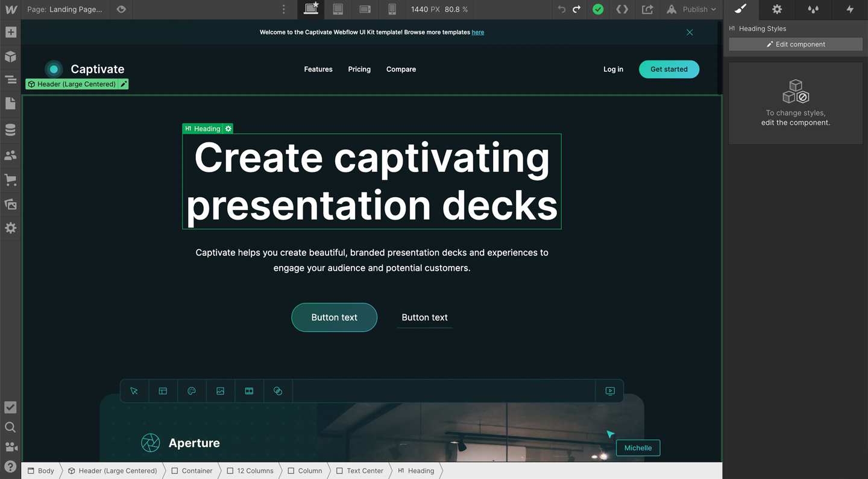Select the Pricing nav link on the canvas
Image resolution: width=868 pixels, height=479 pixels.
pos(359,69)
